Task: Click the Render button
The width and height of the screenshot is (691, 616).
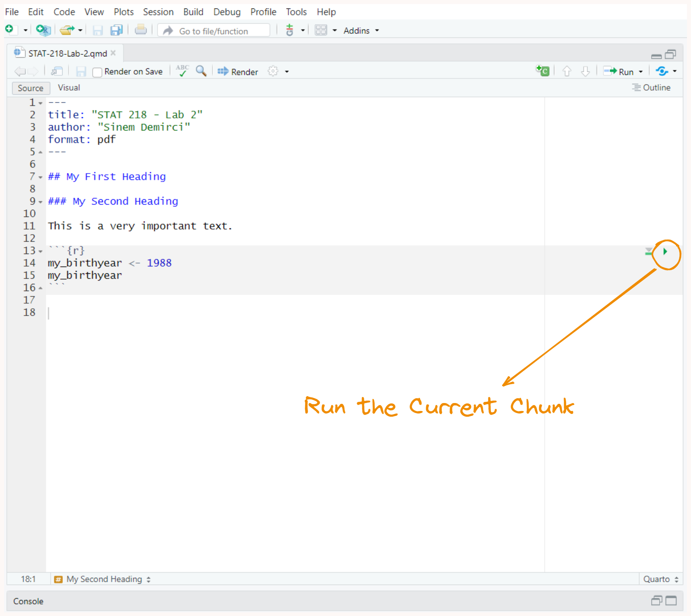Action: [x=238, y=72]
